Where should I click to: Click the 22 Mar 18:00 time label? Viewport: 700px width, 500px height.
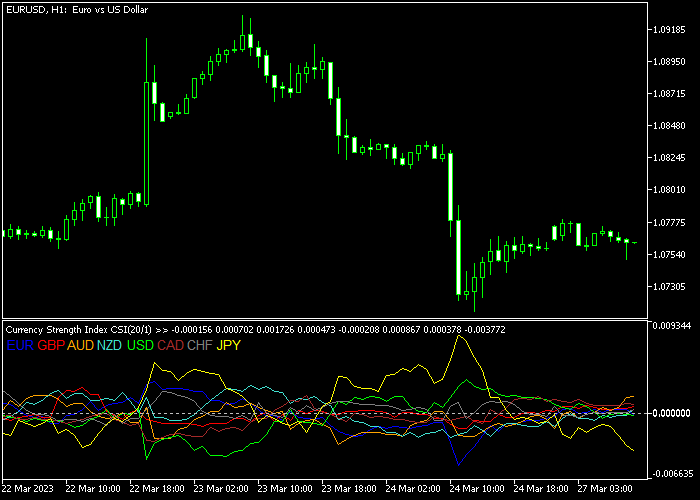coord(157,489)
